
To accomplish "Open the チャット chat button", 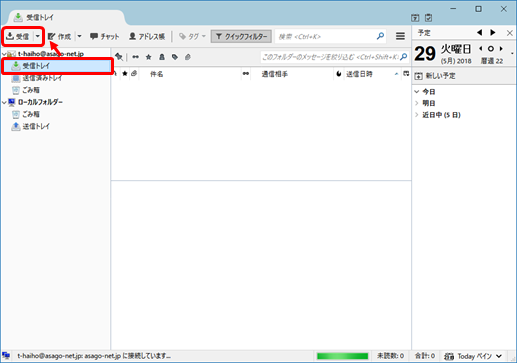I will [104, 36].
